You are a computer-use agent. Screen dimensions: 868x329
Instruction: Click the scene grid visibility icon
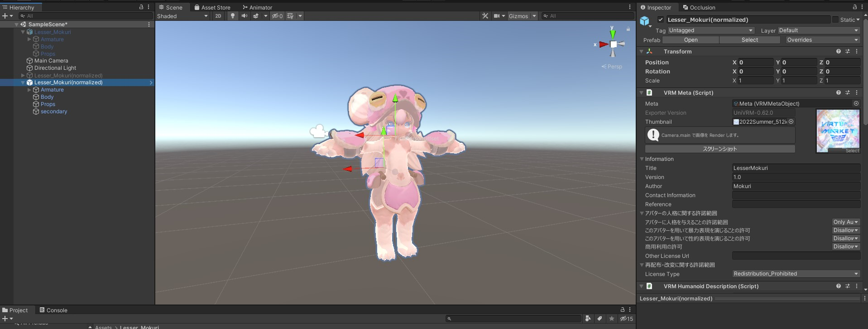290,16
